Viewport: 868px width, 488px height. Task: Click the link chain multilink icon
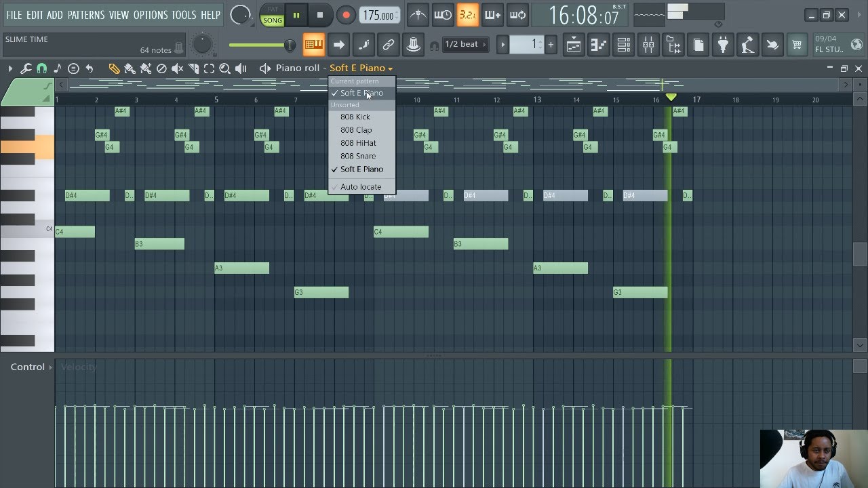pos(389,45)
